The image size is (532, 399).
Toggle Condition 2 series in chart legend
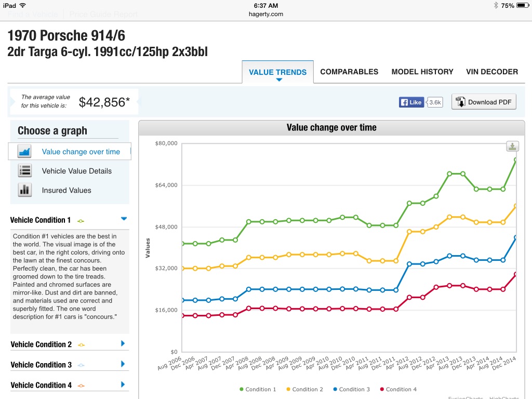coord(304,389)
